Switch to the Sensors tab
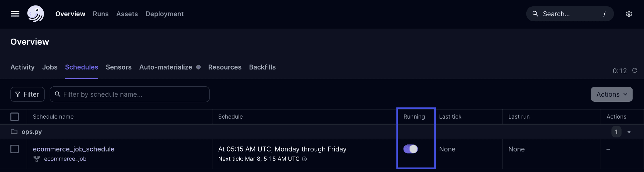Viewport: 644px width, 172px height. click(118, 67)
